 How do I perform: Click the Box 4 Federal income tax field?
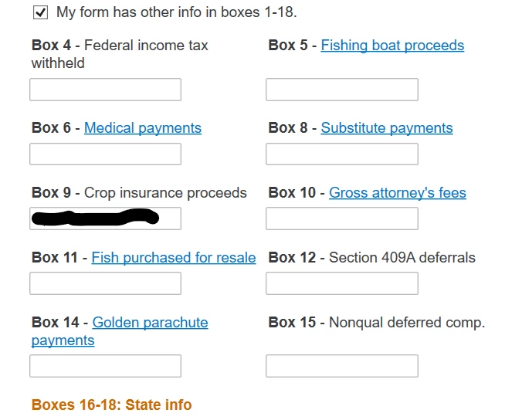[x=105, y=90]
